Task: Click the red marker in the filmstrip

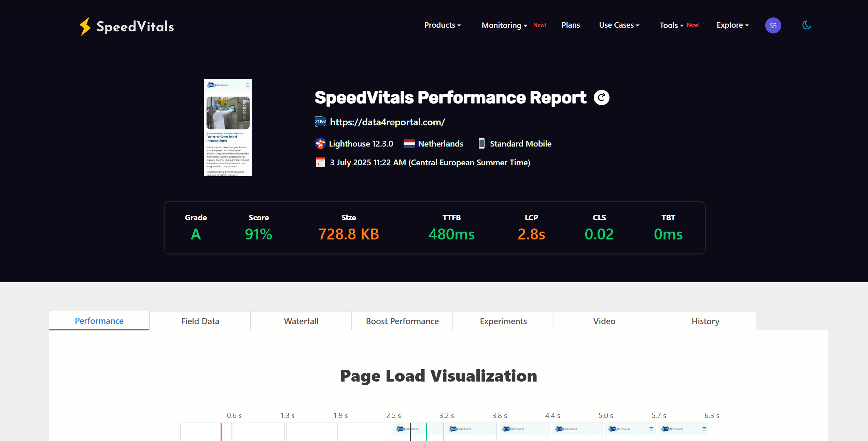Action: coord(221,432)
